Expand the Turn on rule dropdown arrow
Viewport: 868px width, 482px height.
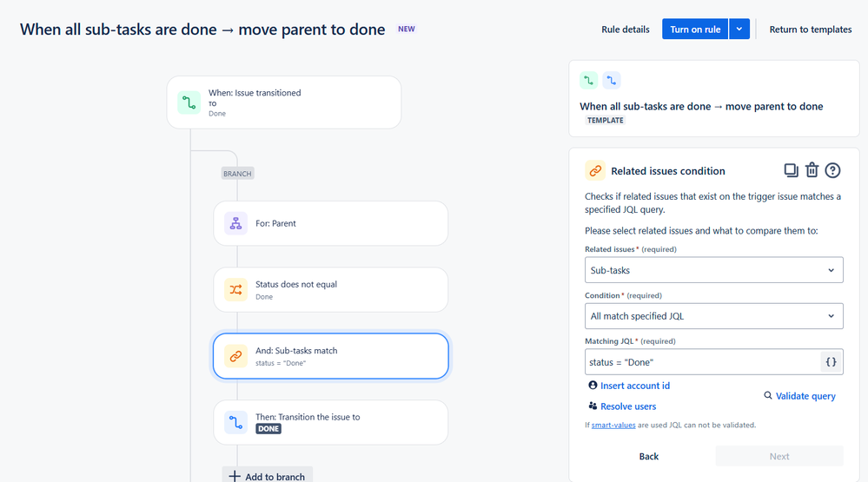[x=739, y=29]
